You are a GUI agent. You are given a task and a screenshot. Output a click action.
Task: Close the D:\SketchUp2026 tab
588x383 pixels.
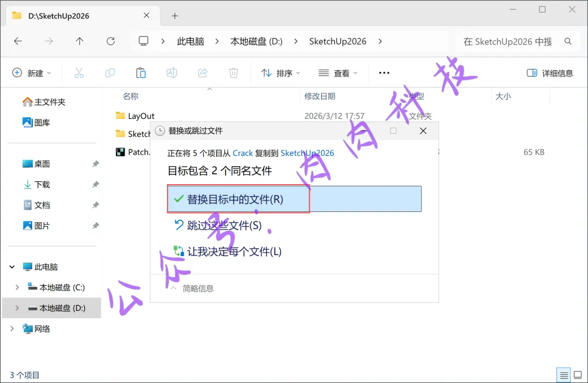pyautogui.click(x=146, y=15)
